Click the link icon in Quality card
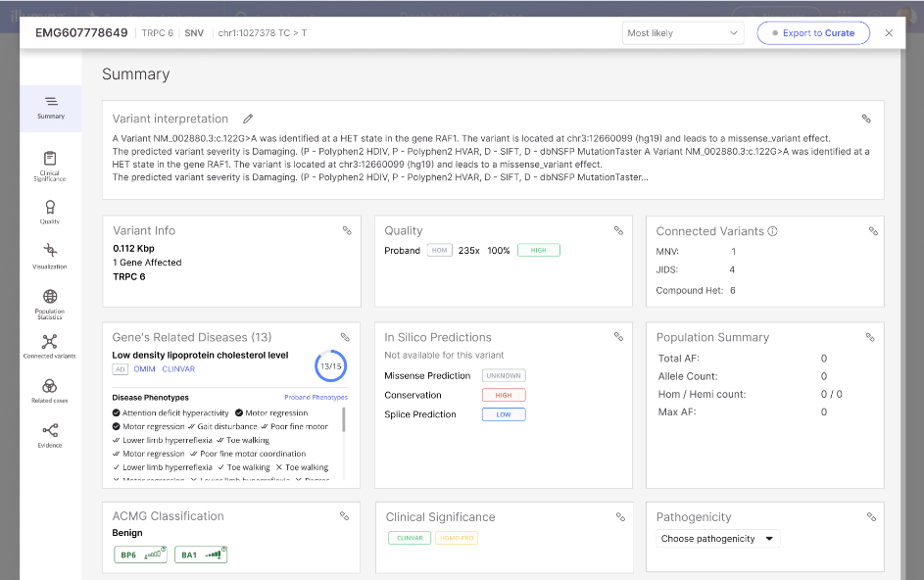The image size is (924, 580). pos(618,231)
